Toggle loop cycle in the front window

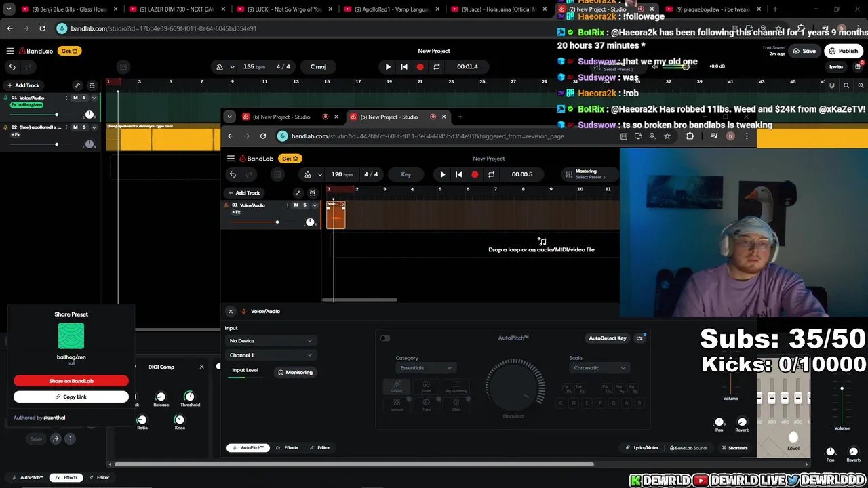(x=491, y=174)
